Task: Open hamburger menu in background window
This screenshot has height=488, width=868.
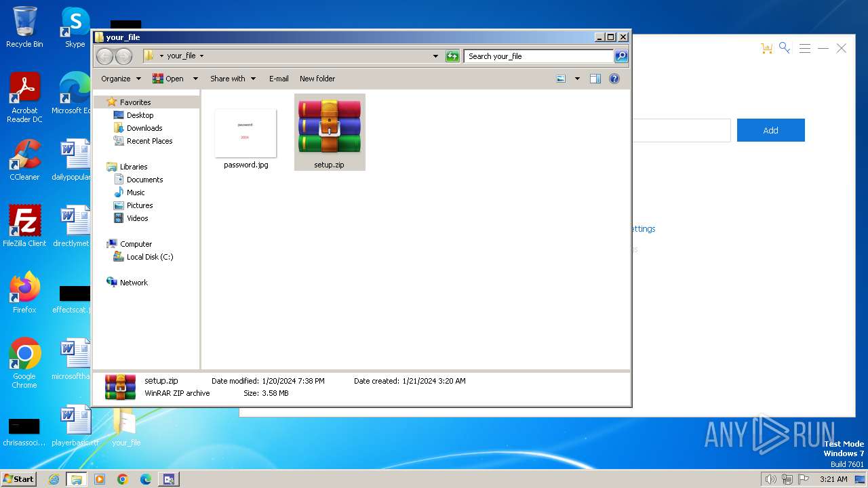Action: coord(804,48)
